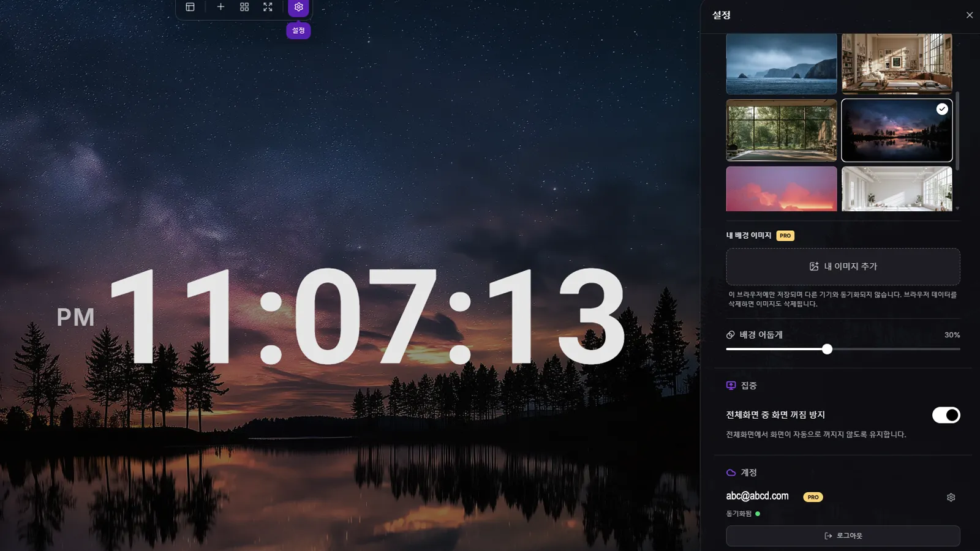Screen dimensions: 980x551
Task: Open the layout panel icon in top toolbar
Action: pyautogui.click(x=190, y=7)
